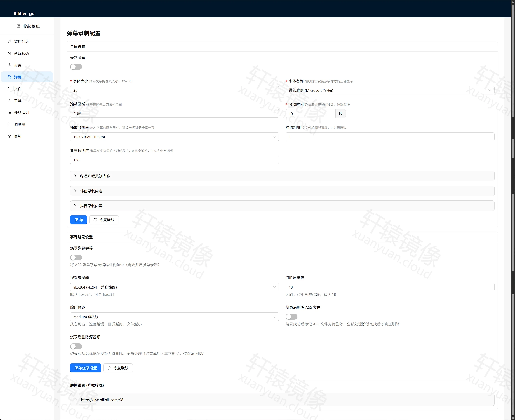Click the 弹幕 comment icon in sidebar
515x420 pixels.
10,77
